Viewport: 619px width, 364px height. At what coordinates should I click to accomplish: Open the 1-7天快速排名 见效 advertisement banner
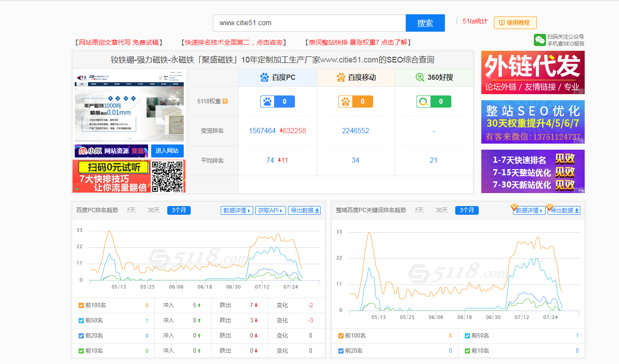[533, 171]
